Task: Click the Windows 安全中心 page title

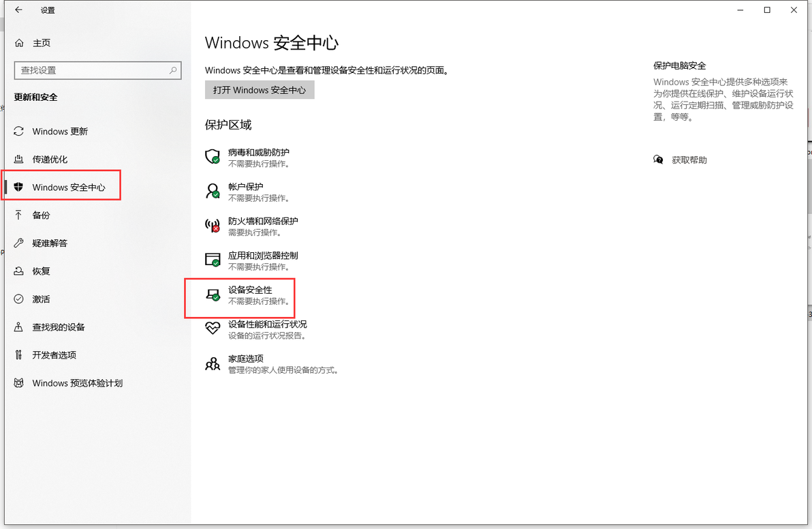Action: [272, 43]
